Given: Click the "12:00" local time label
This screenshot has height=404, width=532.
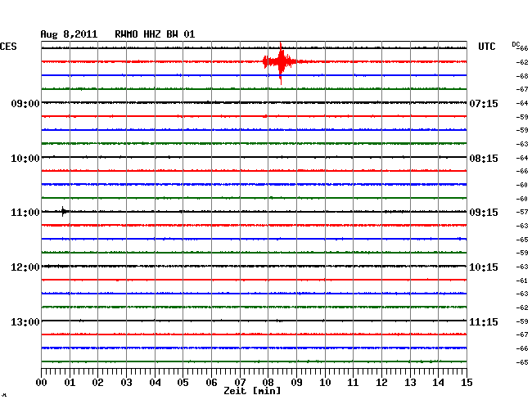Looking at the screenshot, I should [25, 267].
